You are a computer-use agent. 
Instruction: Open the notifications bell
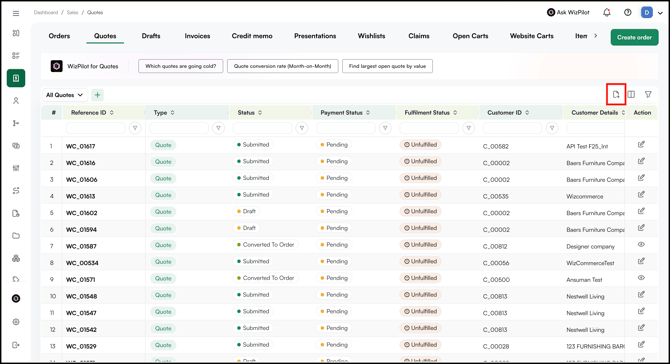pos(607,12)
